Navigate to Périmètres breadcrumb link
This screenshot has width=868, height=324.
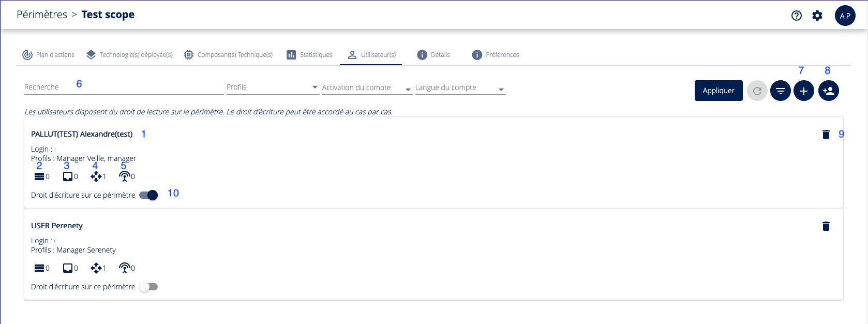click(x=42, y=14)
